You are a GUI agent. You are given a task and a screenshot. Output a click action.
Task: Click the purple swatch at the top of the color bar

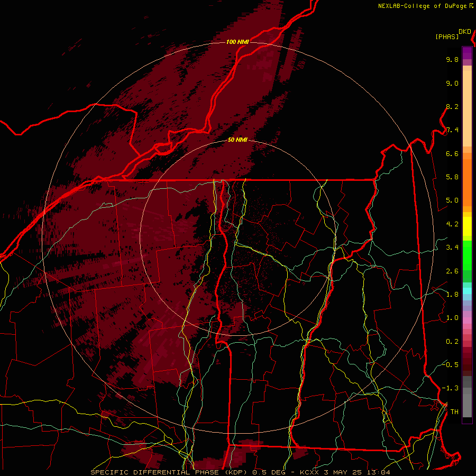pyautogui.click(x=467, y=53)
